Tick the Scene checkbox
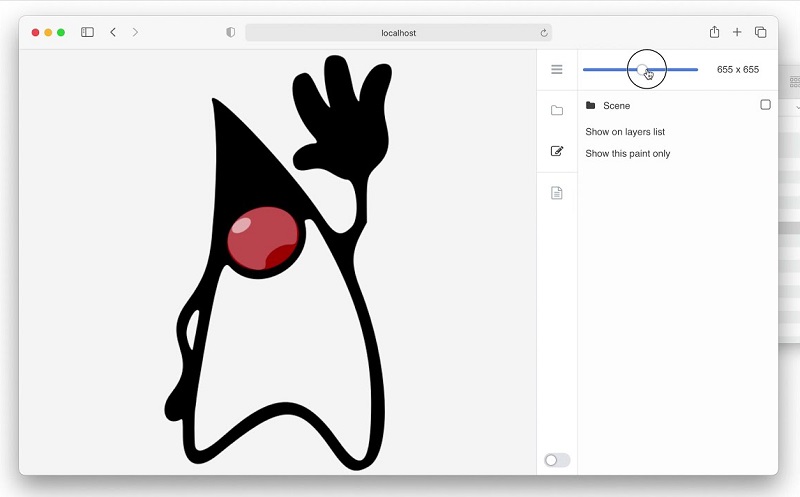 765,105
